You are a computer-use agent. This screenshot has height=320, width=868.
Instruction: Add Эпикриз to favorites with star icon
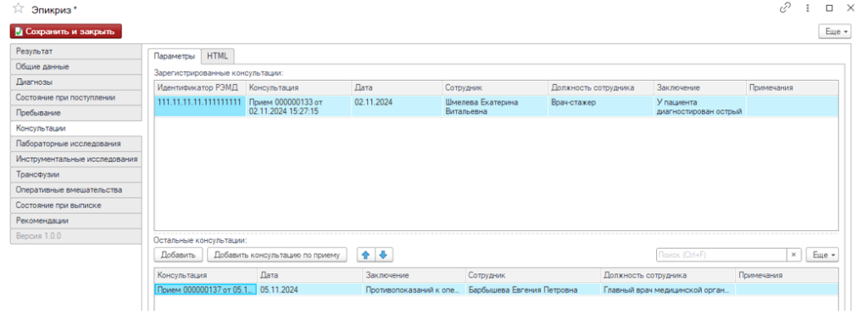coord(19,8)
